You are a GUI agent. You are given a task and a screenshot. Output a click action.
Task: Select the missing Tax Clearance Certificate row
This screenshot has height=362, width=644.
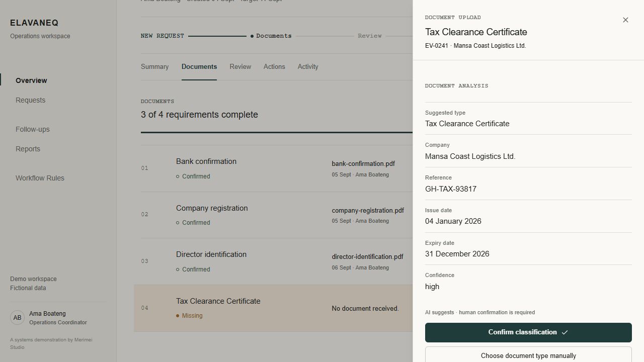click(x=273, y=308)
